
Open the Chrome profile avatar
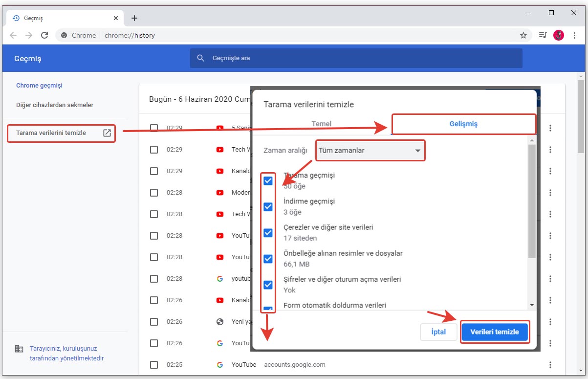click(x=559, y=35)
